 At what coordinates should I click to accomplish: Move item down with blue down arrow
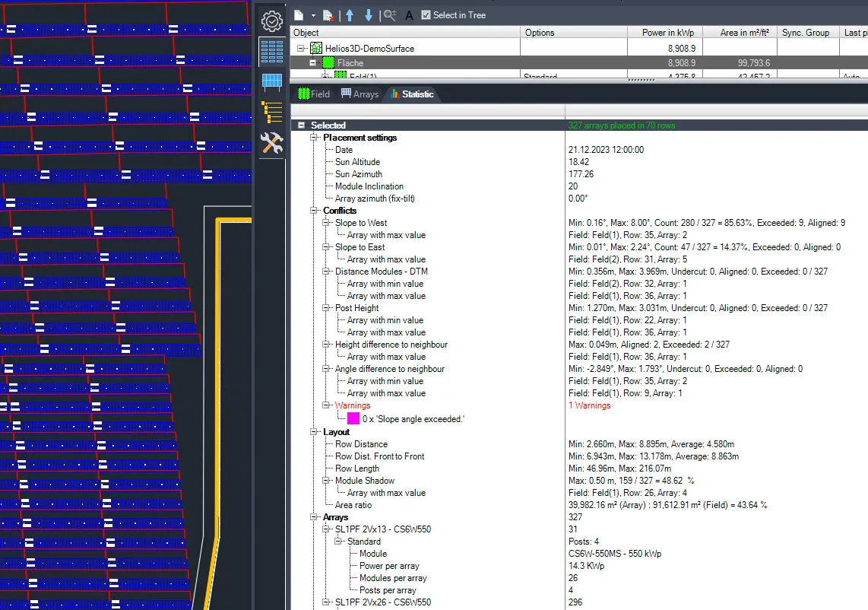369,14
